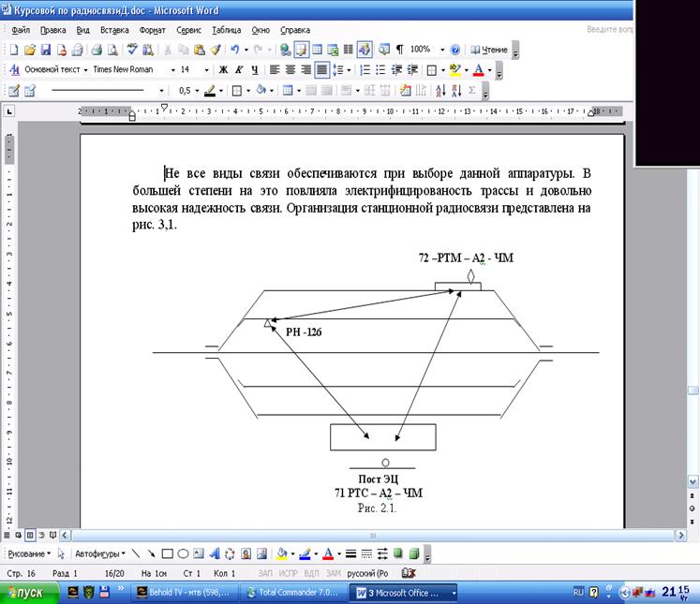Image resolution: width=700 pixels, height=604 pixels.
Task: Select the rectangle drawing tool
Action: 168,553
